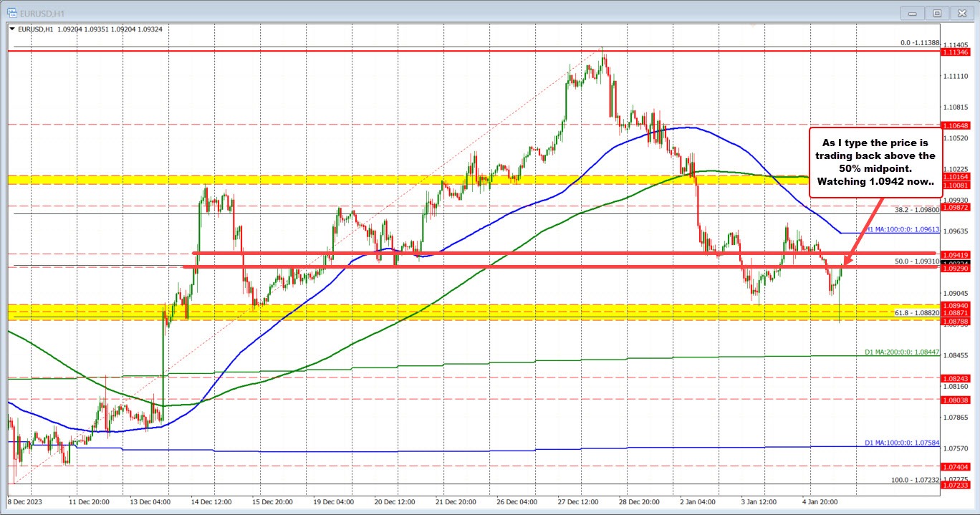This screenshot has height=515, width=980.
Task: Click the 8 Dec 2023 time axis label
Action: click(x=27, y=502)
